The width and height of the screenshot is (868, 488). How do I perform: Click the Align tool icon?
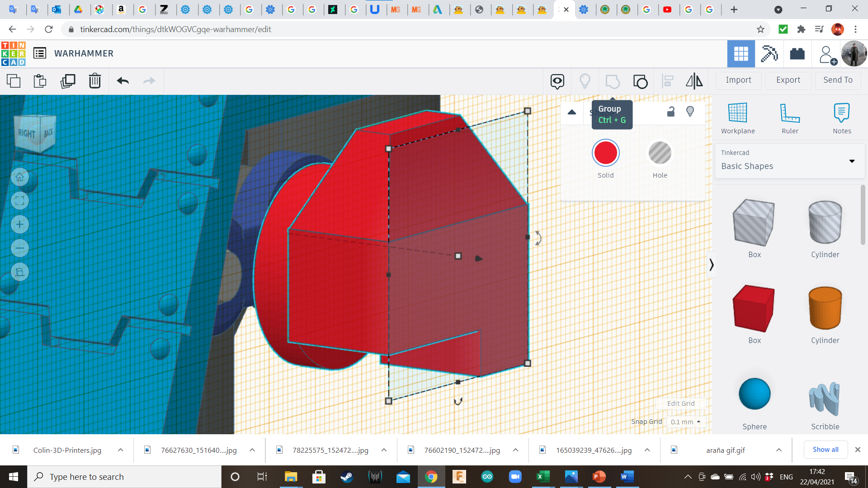coord(667,81)
